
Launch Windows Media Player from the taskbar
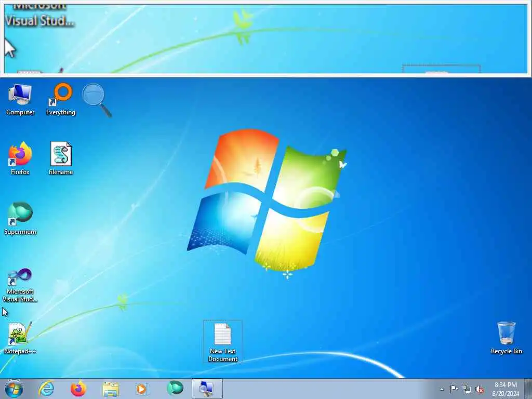pos(142,389)
